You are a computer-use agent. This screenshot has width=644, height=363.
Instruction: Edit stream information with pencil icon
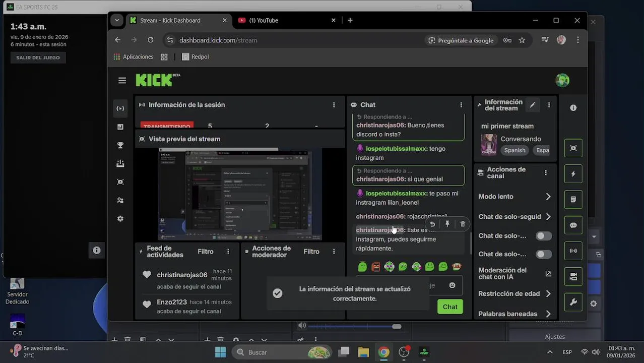(x=532, y=105)
